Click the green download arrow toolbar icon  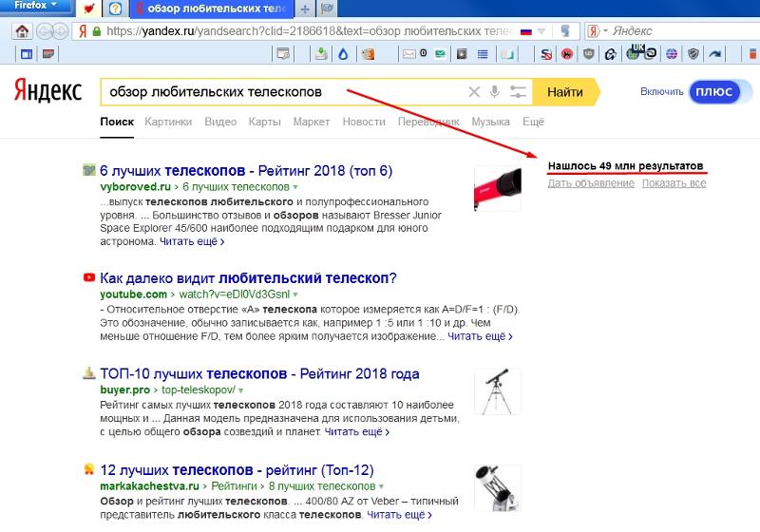[x=321, y=54]
